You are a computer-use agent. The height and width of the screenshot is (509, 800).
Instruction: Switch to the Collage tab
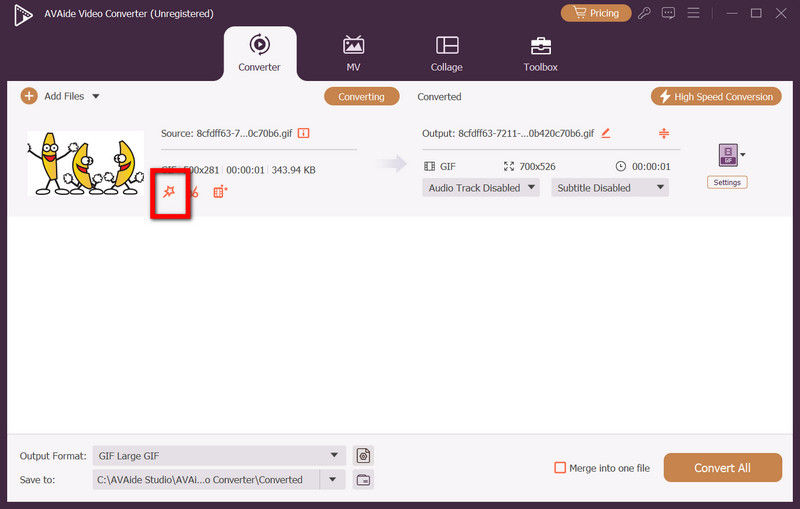tap(447, 54)
